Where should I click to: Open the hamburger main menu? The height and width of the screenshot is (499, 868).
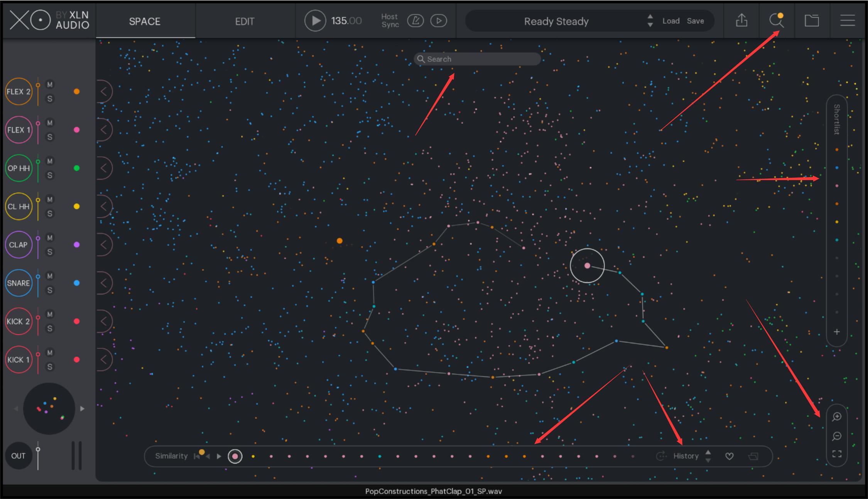[x=848, y=20]
